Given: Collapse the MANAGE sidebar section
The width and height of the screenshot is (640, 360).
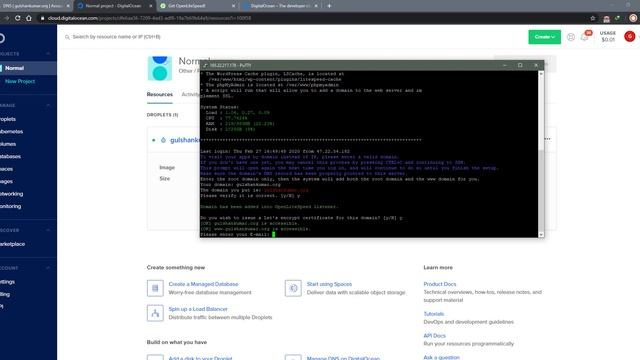Looking at the screenshot, I should click(x=48, y=105).
